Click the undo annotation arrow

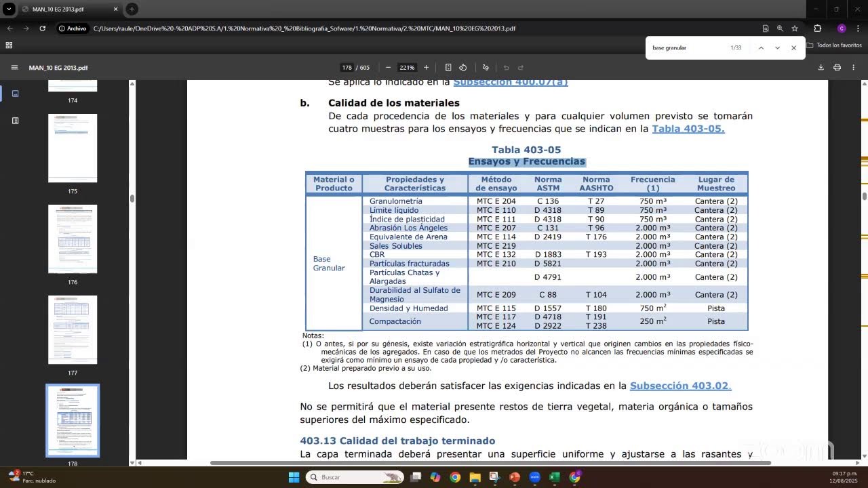[x=506, y=68]
